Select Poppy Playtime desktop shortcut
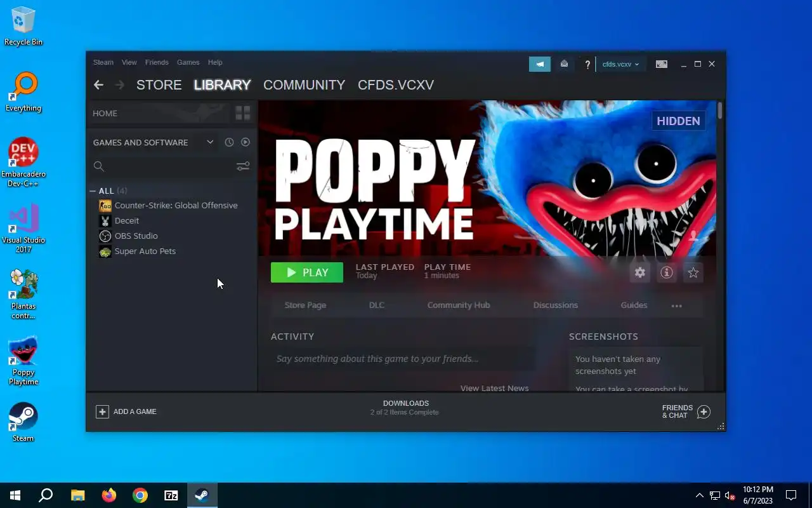Viewport: 812px width, 508px height. pos(23,361)
